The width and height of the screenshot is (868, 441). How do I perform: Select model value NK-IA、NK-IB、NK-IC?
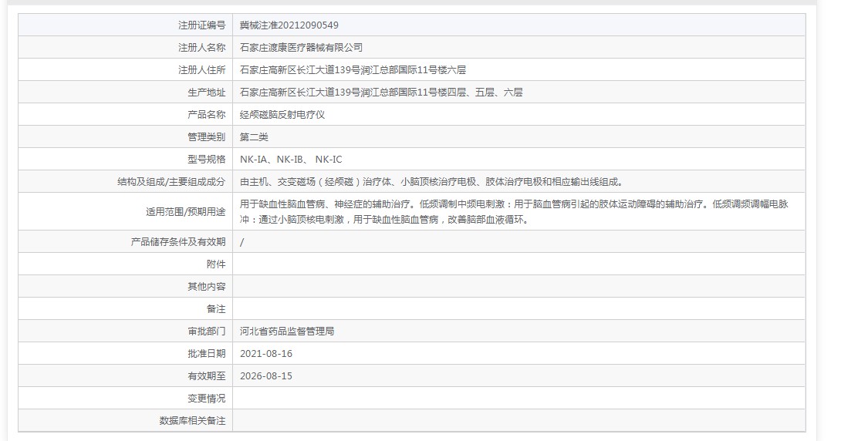[x=291, y=160]
